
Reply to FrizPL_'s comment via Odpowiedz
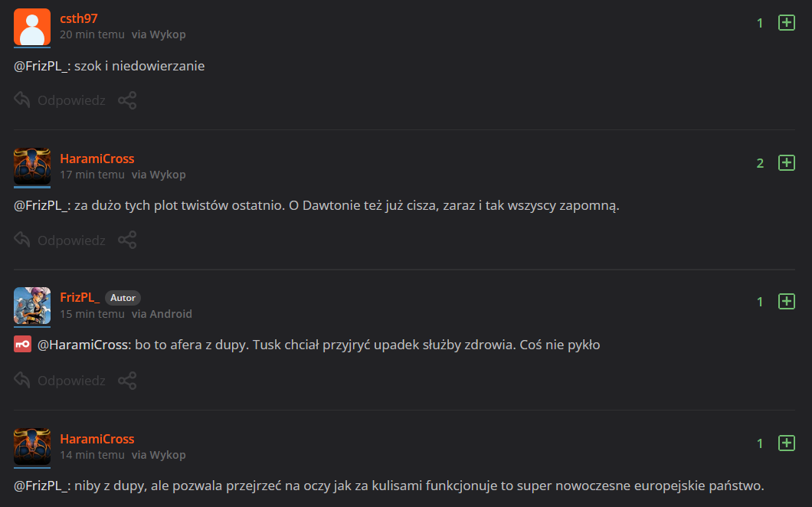coord(60,380)
